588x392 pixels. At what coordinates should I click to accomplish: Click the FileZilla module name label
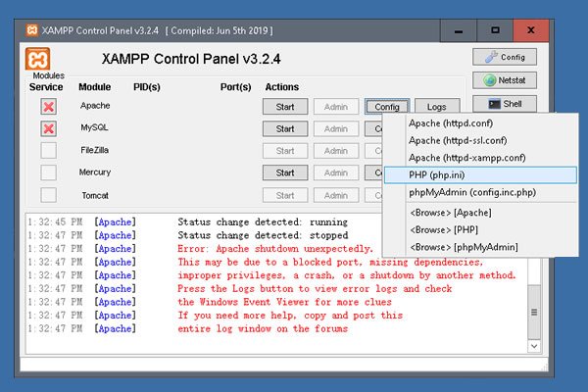click(94, 150)
